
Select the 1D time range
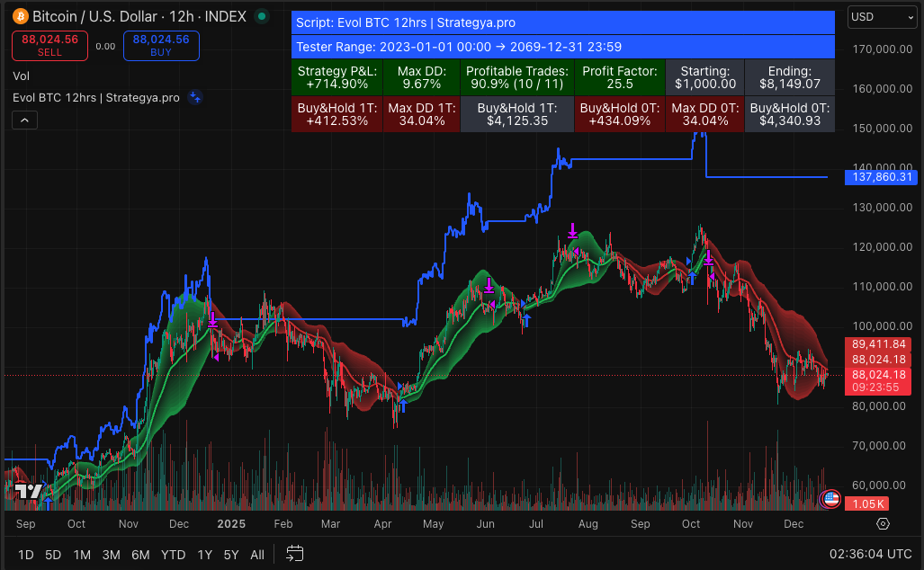(25, 555)
